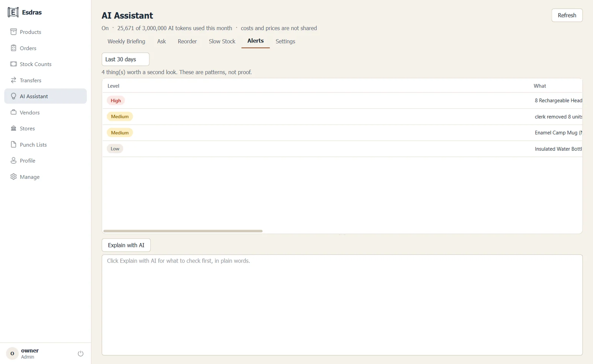This screenshot has height=364, width=593.
Task: Click the Transfers sidebar label
Action: [x=31, y=80]
